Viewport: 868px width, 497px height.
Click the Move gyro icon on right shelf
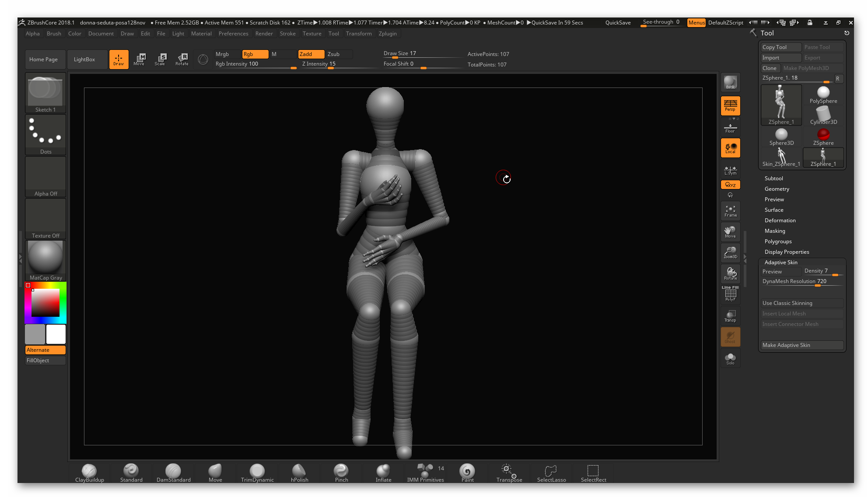click(730, 231)
